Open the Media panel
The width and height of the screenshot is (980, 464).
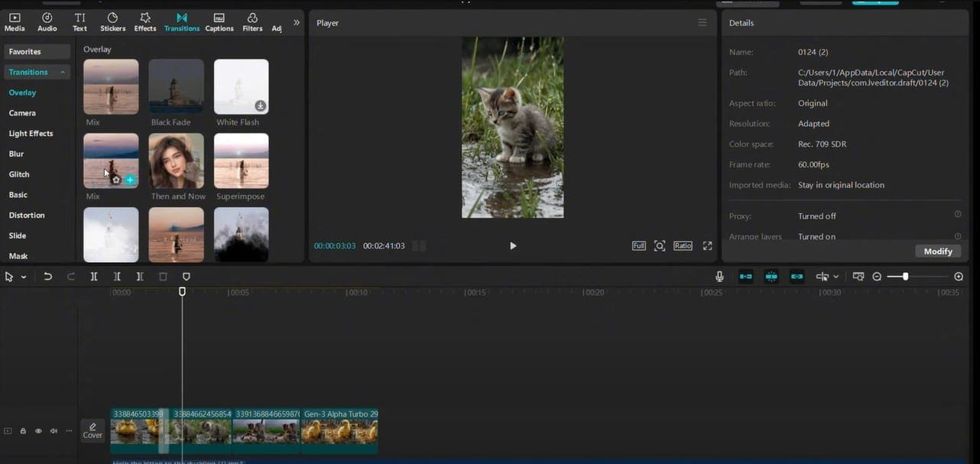pos(15,22)
